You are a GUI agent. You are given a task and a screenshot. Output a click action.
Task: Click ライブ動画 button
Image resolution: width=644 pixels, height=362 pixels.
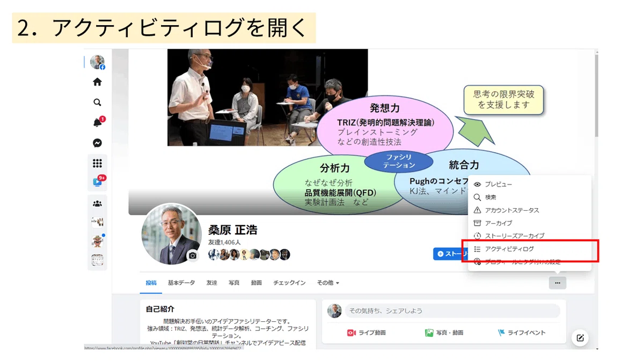pos(366,333)
